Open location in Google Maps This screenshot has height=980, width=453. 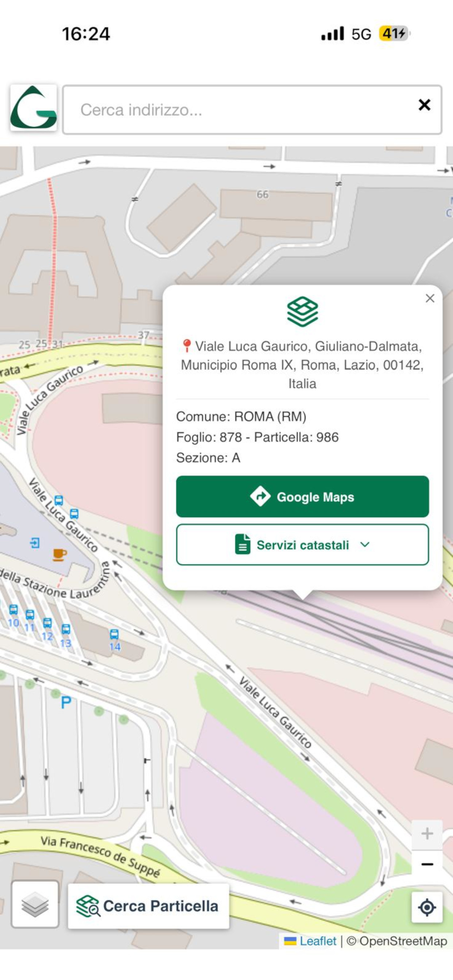tap(302, 497)
